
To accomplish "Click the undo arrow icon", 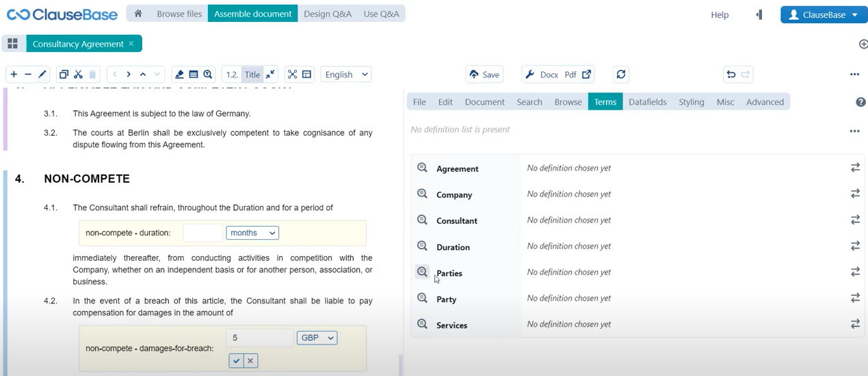I will pyautogui.click(x=731, y=75).
